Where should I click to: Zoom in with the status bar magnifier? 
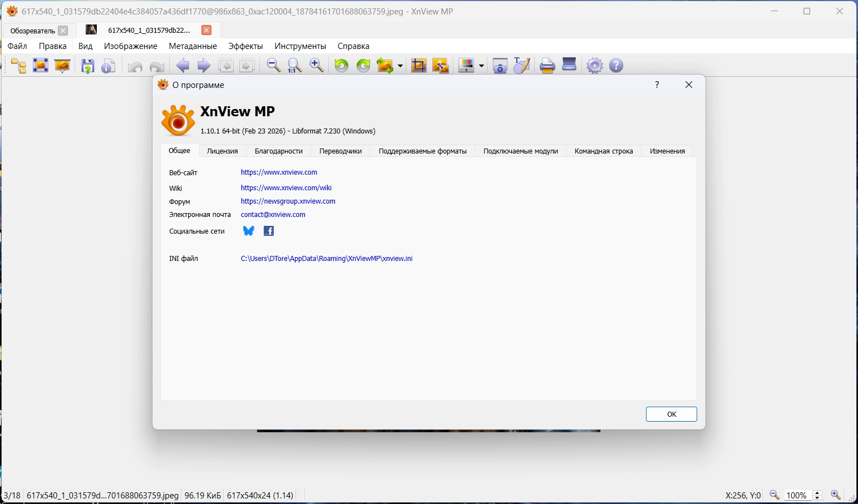pyautogui.click(x=835, y=495)
